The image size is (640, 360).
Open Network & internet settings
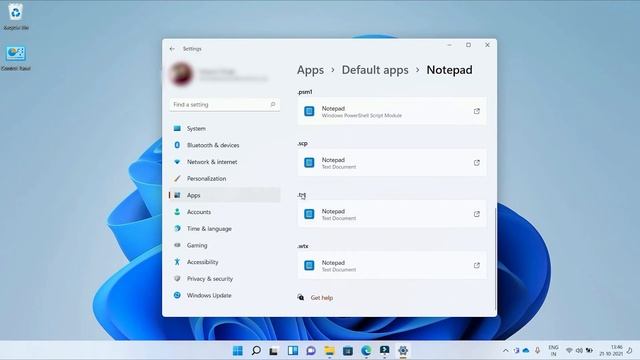click(224, 162)
